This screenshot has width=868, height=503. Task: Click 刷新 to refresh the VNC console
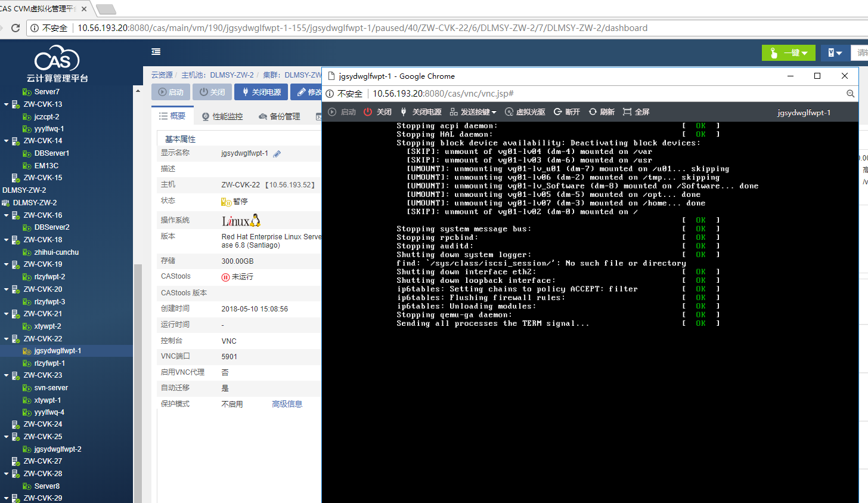(x=602, y=112)
